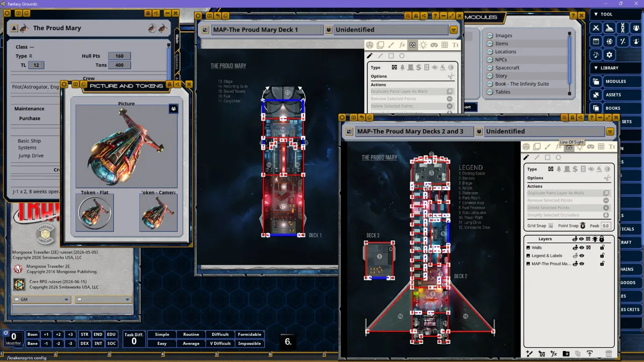The height and width of the screenshot is (362, 644).
Task: Open the yellow menu dropdown on Deck 1 window
Action: click(x=454, y=30)
